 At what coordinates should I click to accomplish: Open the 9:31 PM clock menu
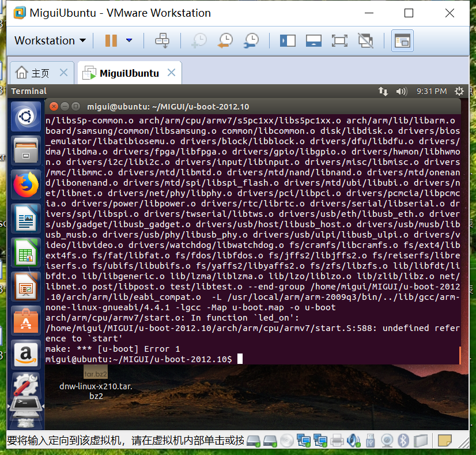(x=432, y=91)
